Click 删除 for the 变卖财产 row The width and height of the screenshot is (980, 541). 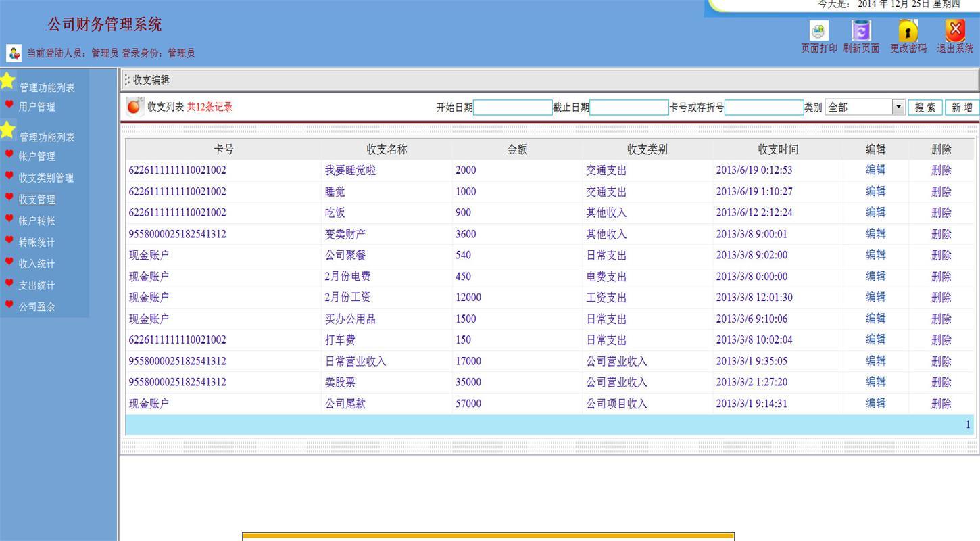tap(941, 234)
